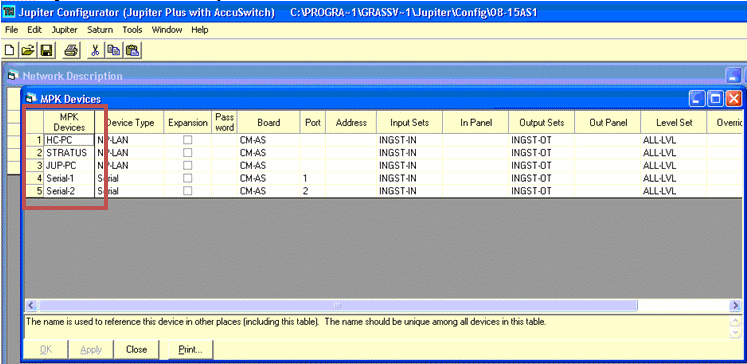Click the horizontal scrollbar right arrow
This screenshot has width=747, height=364.
click(x=736, y=305)
